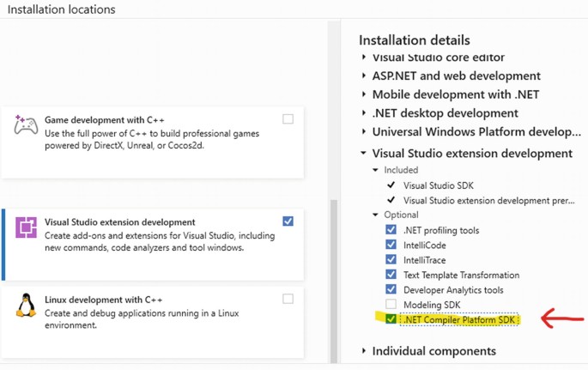Open the Installation locations tab
The height and width of the screenshot is (370, 588).
click(62, 9)
